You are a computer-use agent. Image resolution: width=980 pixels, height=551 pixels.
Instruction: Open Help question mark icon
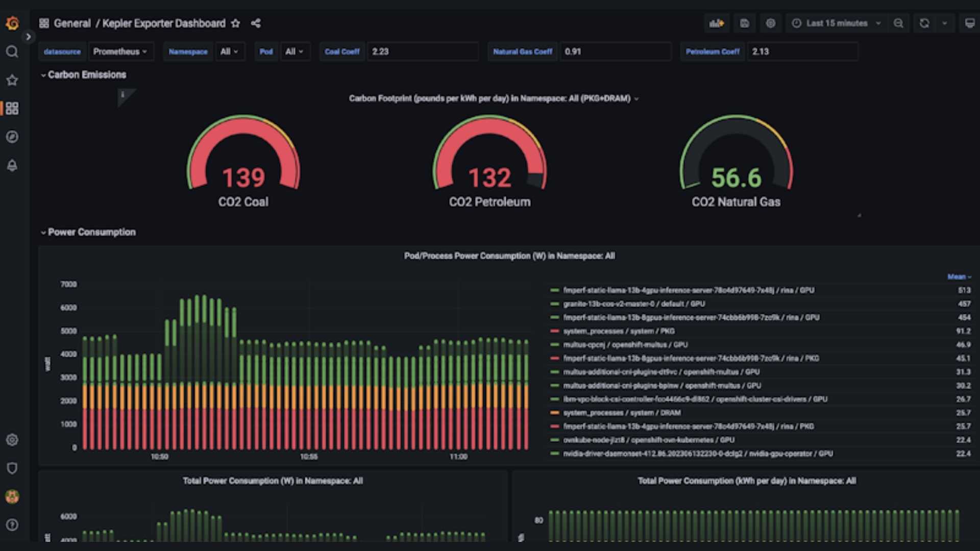pos(12,525)
